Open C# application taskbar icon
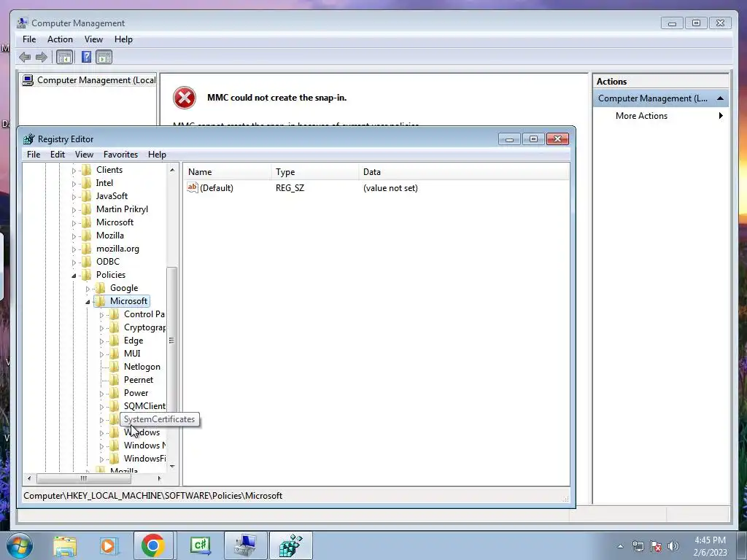747x560 pixels. click(x=201, y=545)
